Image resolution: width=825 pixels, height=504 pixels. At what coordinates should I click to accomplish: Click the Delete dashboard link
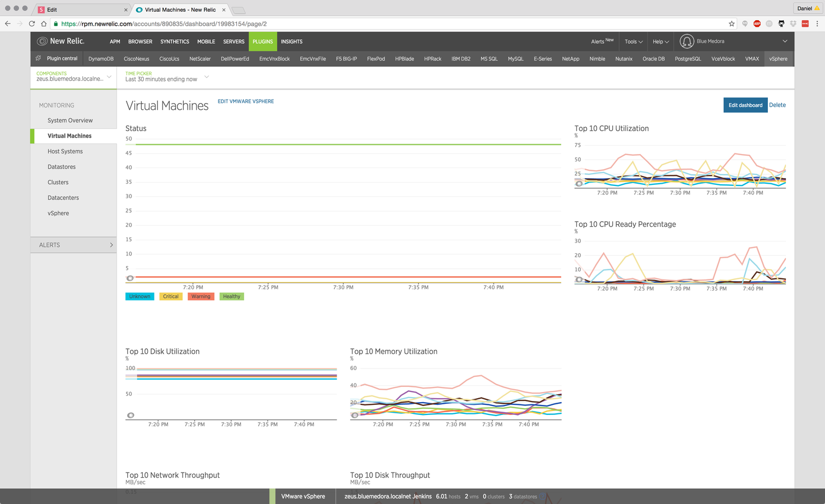click(777, 105)
